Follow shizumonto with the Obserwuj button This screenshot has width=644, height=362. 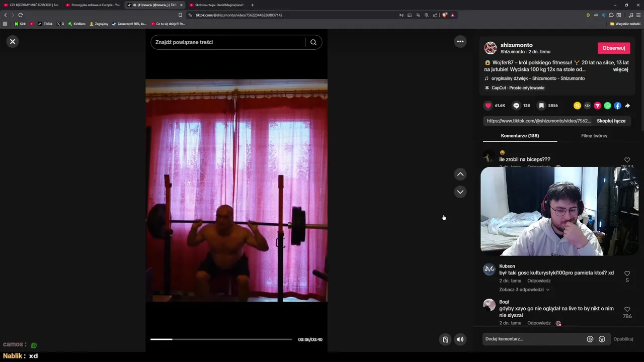(614, 48)
